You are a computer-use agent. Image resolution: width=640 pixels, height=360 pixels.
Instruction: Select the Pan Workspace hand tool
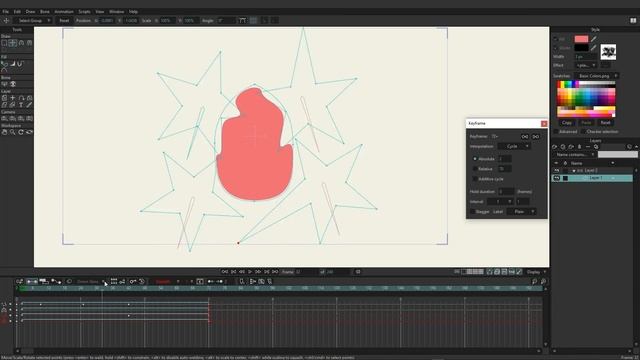click(x=4, y=132)
